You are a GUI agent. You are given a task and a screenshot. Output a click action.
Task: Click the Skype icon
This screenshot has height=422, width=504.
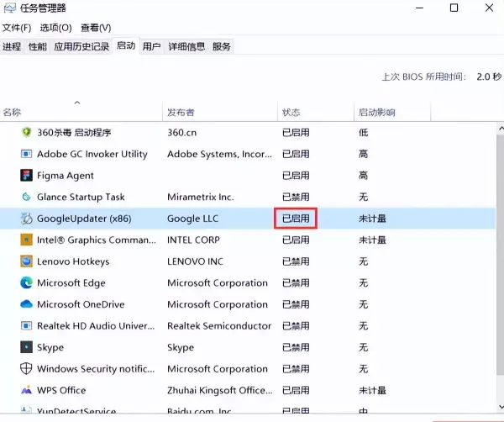point(26,347)
